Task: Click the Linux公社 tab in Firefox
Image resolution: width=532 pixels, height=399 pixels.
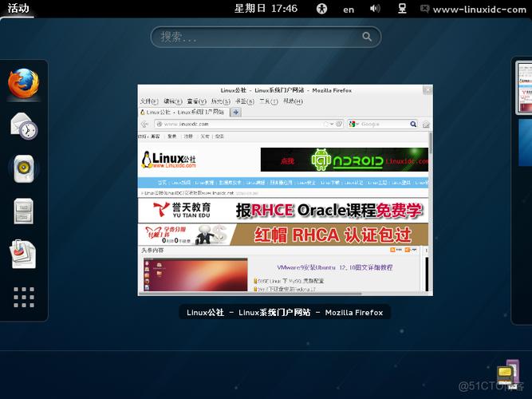Action: [183, 112]
